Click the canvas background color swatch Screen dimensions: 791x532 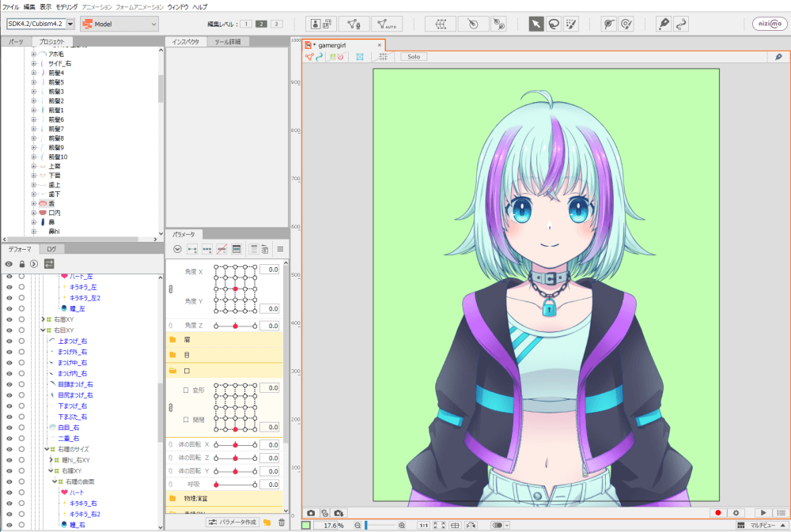(x=306, y=526)
